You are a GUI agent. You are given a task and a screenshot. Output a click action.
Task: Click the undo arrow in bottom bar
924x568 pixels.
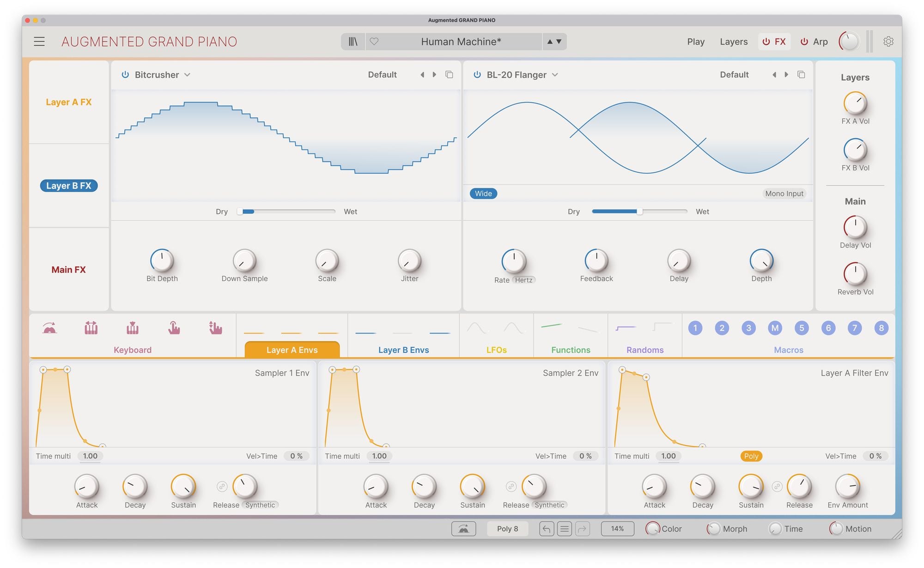click(546, 529)
